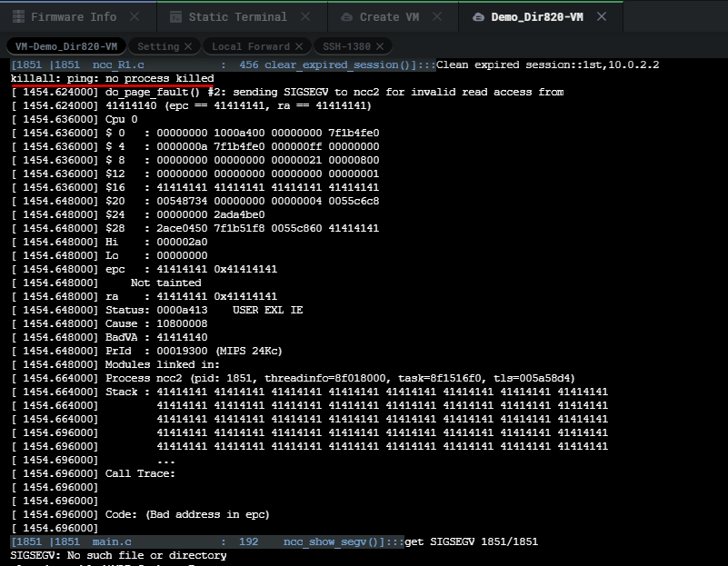Click the 'Hi : 000002a0' line
The height and width of the screenshot is (566, 728).
(x=110, y=242)
